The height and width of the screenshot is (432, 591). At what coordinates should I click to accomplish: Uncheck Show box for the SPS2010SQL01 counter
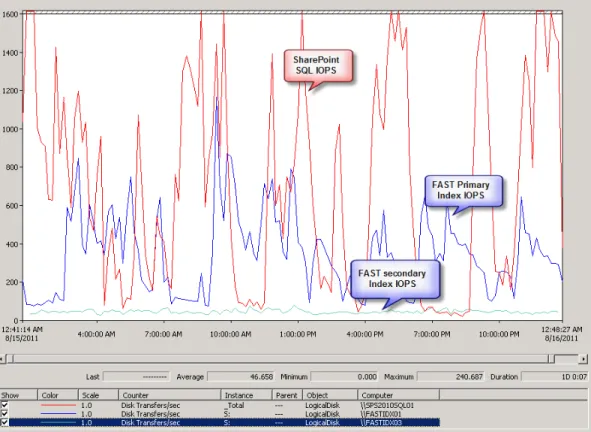pyautogui.click(x=5, y=405)
